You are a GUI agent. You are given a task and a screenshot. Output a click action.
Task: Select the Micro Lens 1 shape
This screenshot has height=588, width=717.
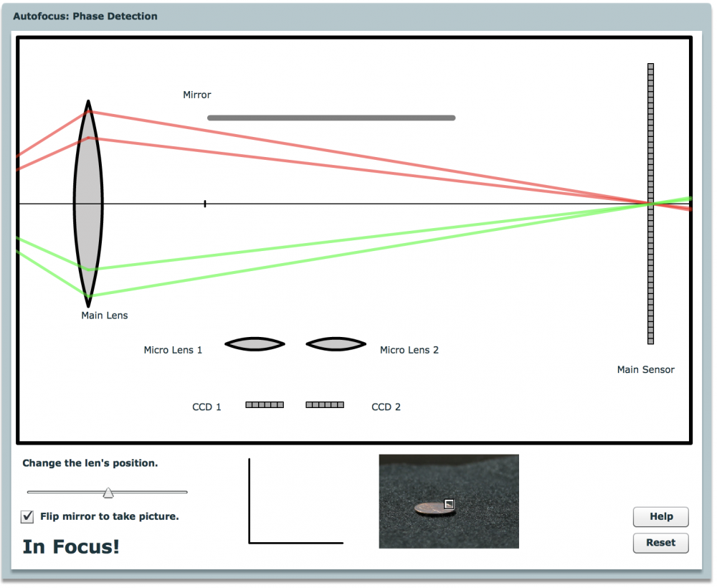(255, 344)
